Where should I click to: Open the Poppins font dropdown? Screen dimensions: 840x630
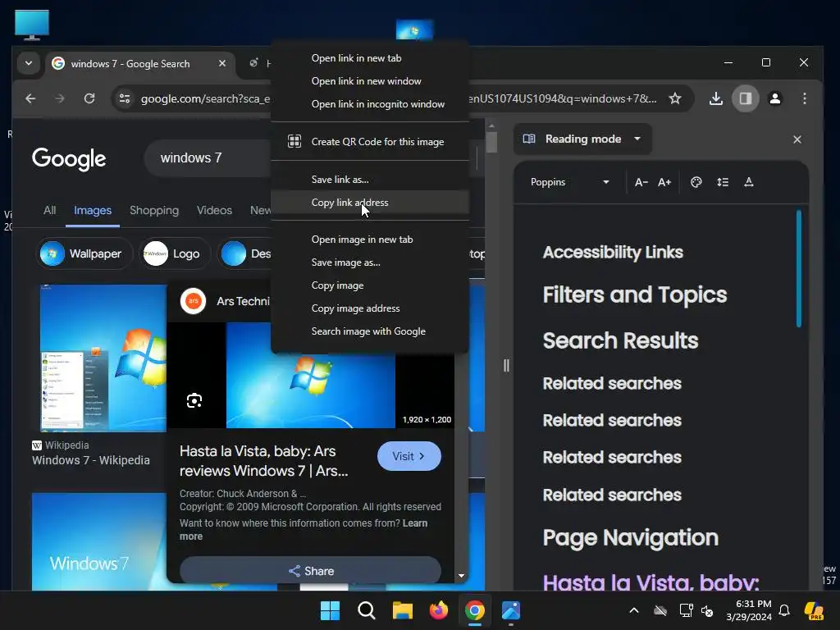pyautogui.click(x=569, y=182)
